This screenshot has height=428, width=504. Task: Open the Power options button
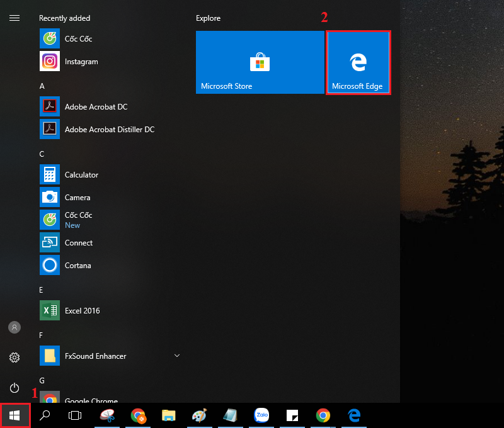[x=14, y=388]
